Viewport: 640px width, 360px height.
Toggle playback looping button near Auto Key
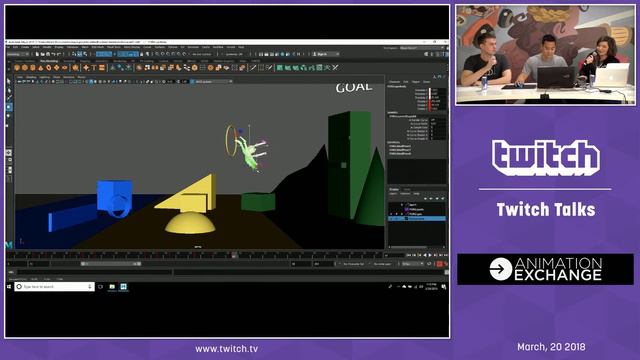429,264
